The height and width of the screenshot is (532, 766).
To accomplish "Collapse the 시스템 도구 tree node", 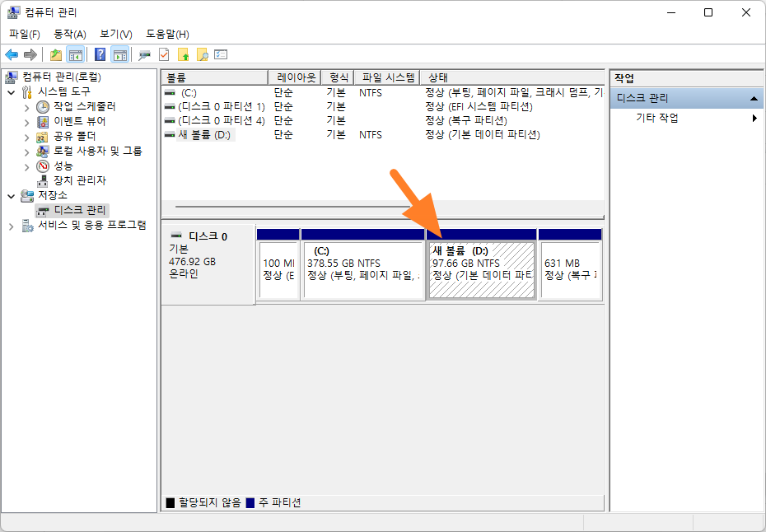I will [12, 92].
